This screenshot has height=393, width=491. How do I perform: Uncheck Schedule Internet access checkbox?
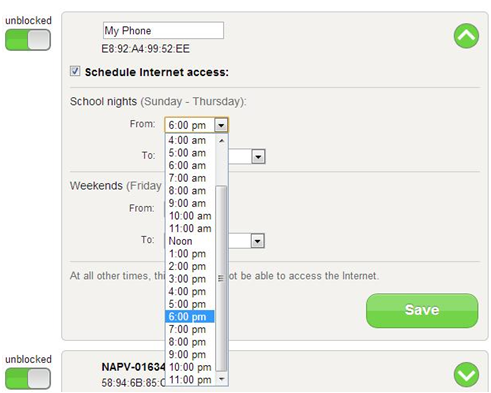[75, 71]
